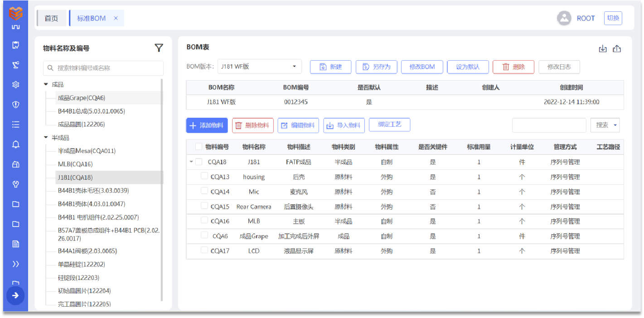Check the checkbox for row CQA15 Rear Camera
Screen dimensions: 644x318
tap(204, 206)
